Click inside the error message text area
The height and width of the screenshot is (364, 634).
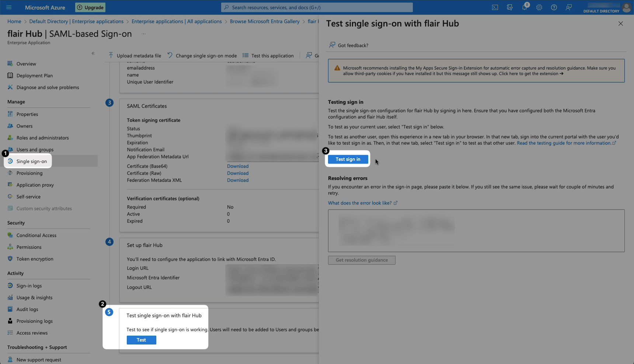tap(476, 231)
